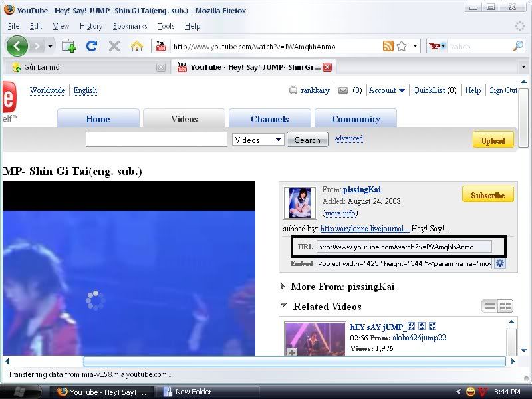Viewport: 532px width, 399px height.
Task: Click the yellow Upload button
Action: (493, 140)
